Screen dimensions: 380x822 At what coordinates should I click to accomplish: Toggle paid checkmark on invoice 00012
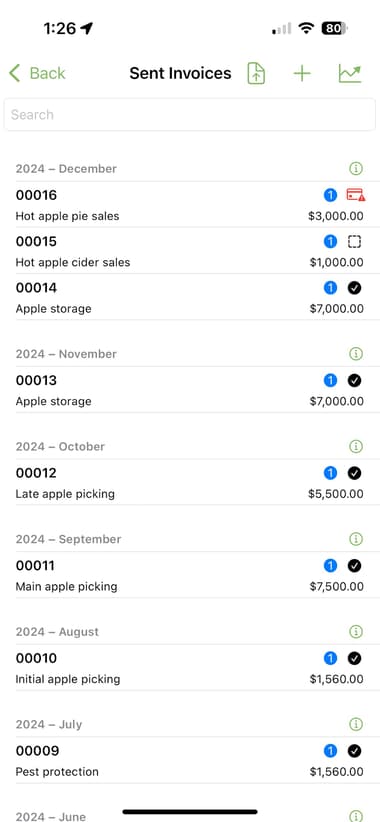pyautogui.click(x=354, y=473)
